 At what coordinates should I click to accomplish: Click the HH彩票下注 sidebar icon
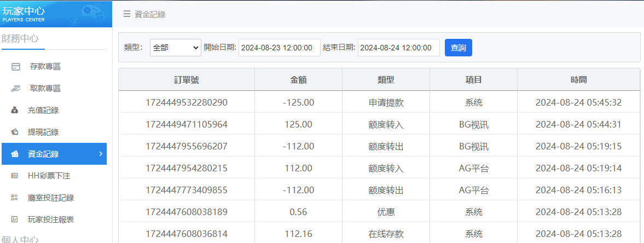(15, 176)
